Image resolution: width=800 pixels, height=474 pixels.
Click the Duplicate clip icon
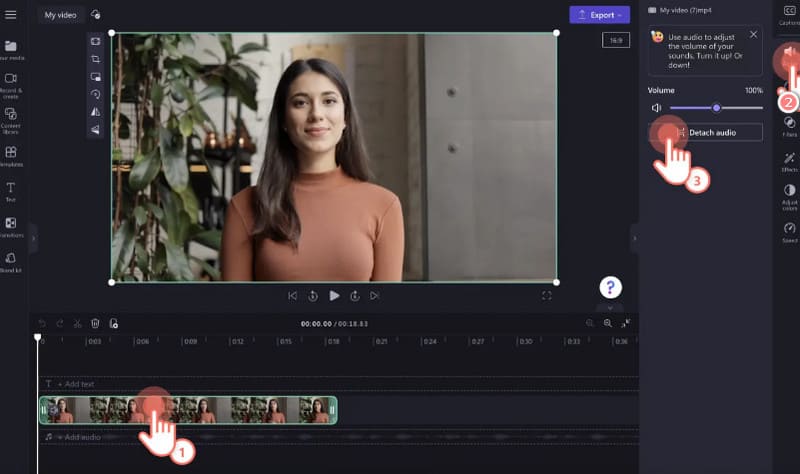click(x=113, y=323)
